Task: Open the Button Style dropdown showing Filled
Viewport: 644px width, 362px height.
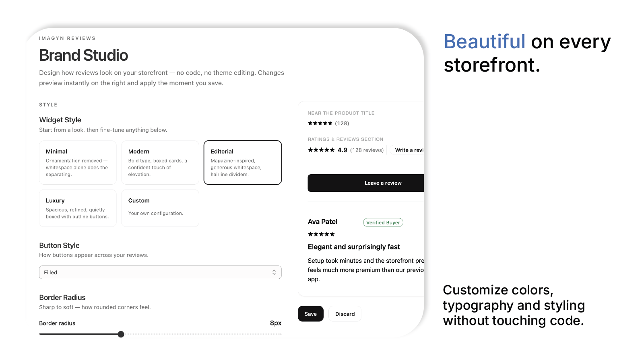Action: 160,272
